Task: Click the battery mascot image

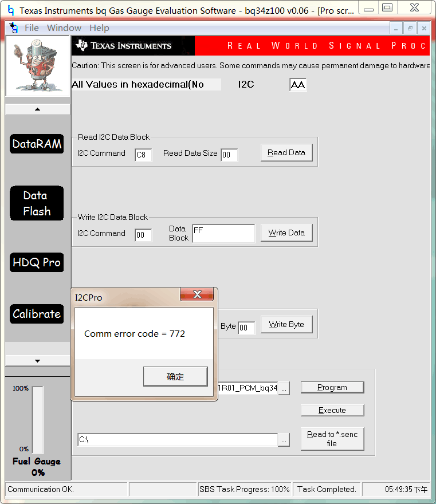Action: pyautogui.click(x=38, y=65)
